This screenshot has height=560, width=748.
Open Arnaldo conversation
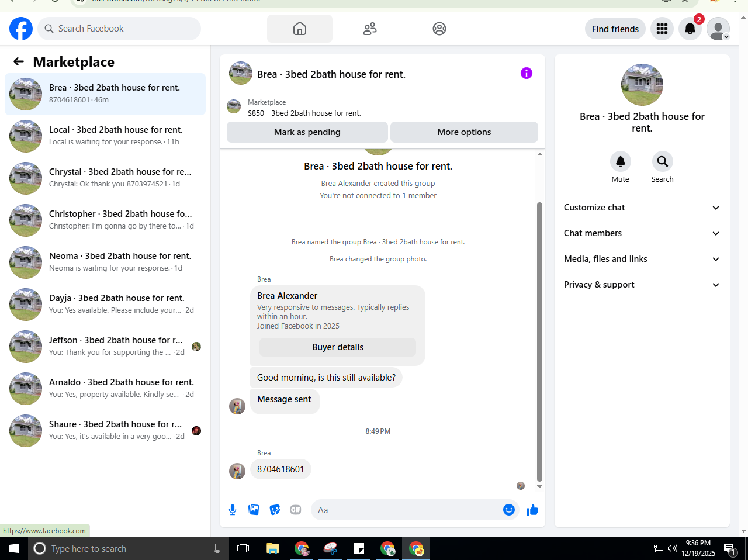click(105, 389)
